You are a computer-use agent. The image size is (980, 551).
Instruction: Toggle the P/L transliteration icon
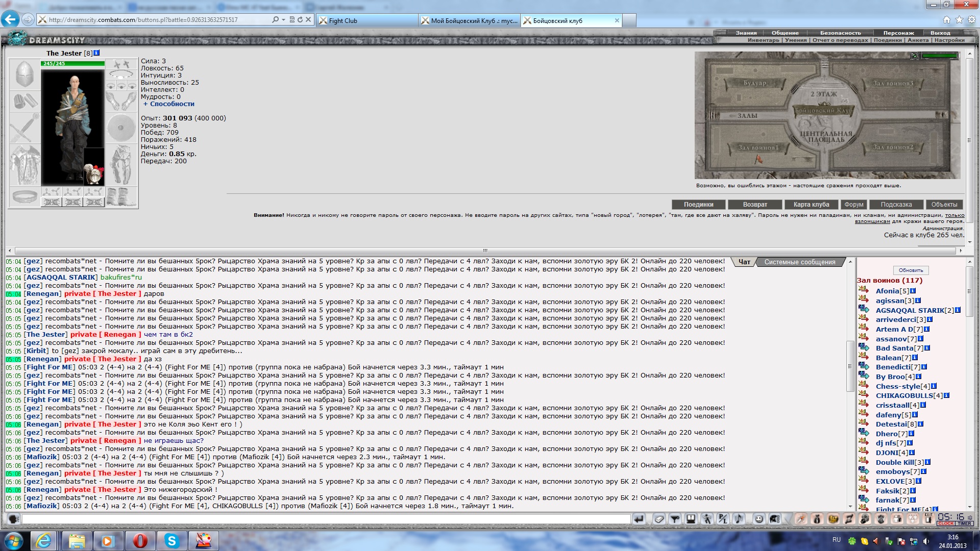point(723,519)
